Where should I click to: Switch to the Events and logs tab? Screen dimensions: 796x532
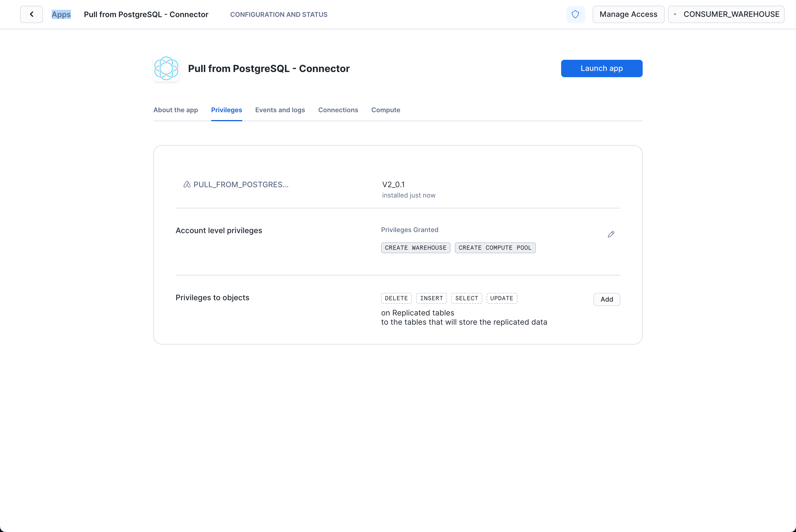pos(280,110)
